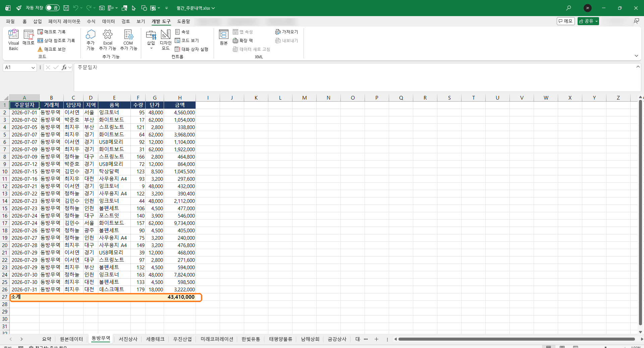Open XML 원본 source pane
The height and width of the screenshot is (348, 644).
click(224, 37)
